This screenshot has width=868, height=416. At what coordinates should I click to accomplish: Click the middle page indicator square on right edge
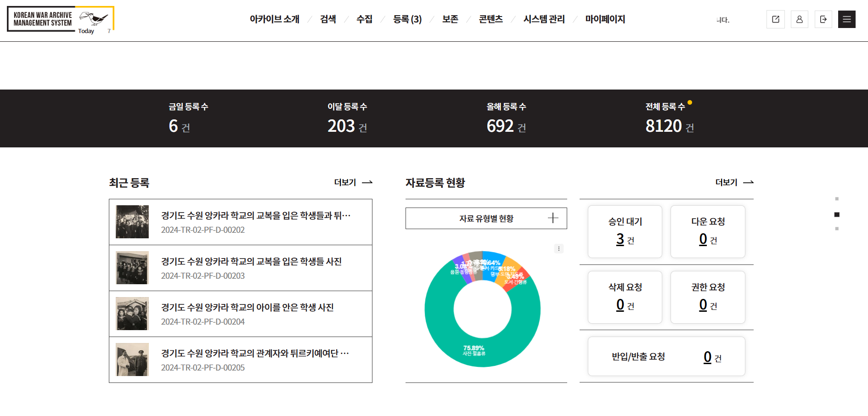[x=837, y=214]
